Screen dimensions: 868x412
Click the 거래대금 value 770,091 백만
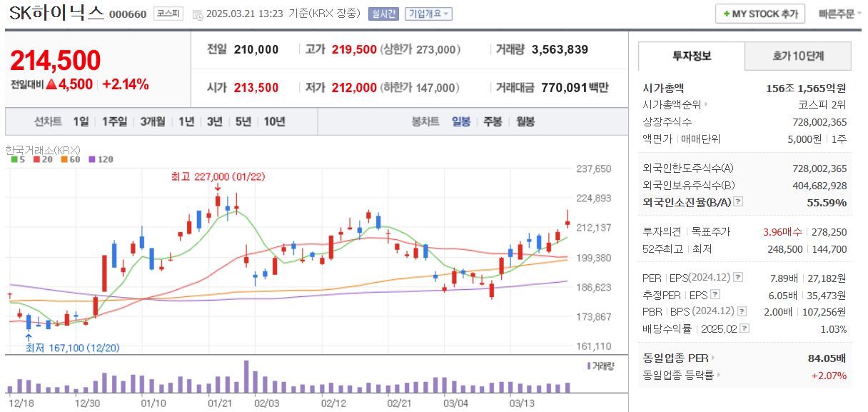575,88
